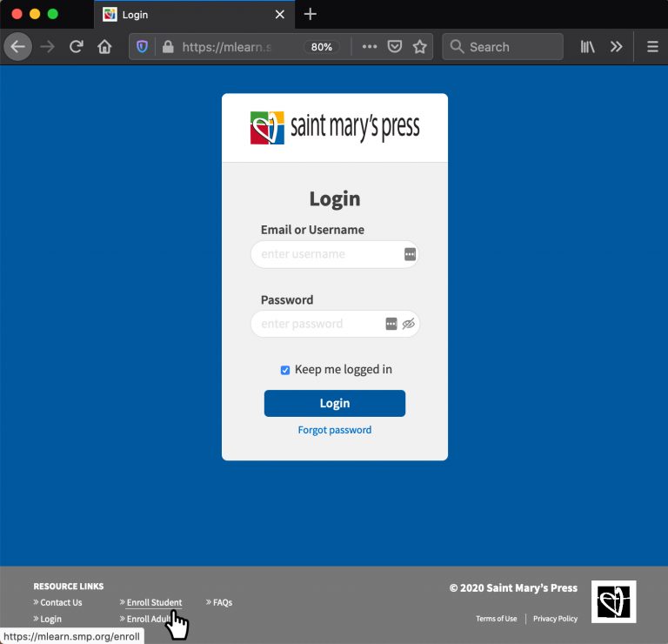
Task: Open the Enroll Student footer link
Action: click(x=154, y=602)
